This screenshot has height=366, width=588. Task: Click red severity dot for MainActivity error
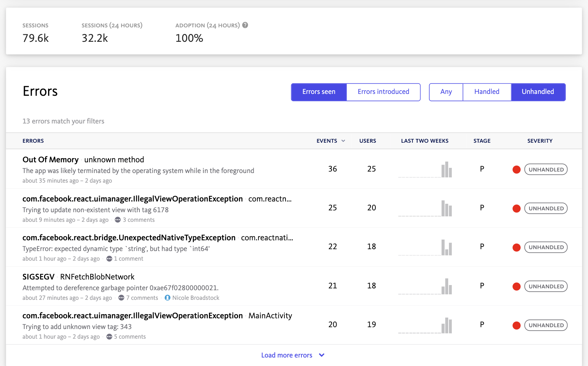coord(517,325)
